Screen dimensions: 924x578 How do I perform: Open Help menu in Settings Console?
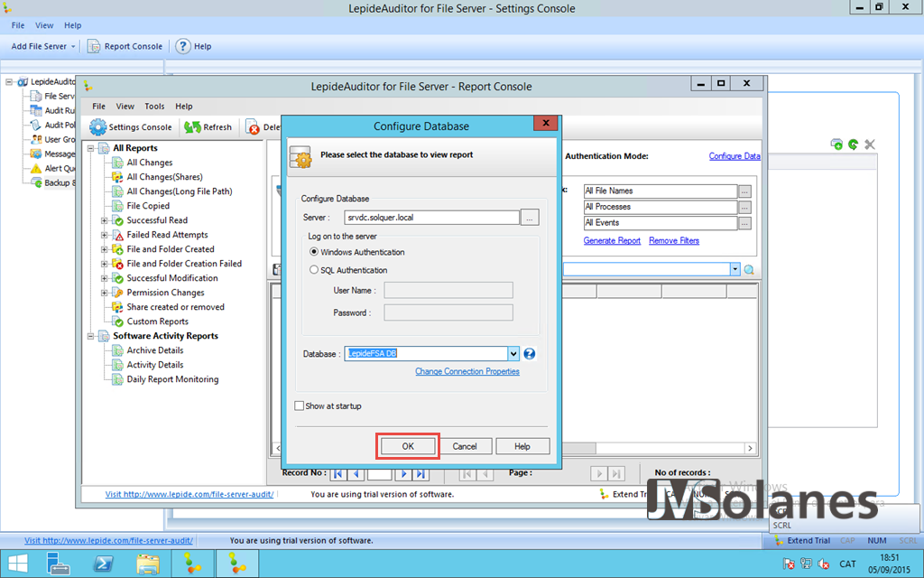[72, 25]
